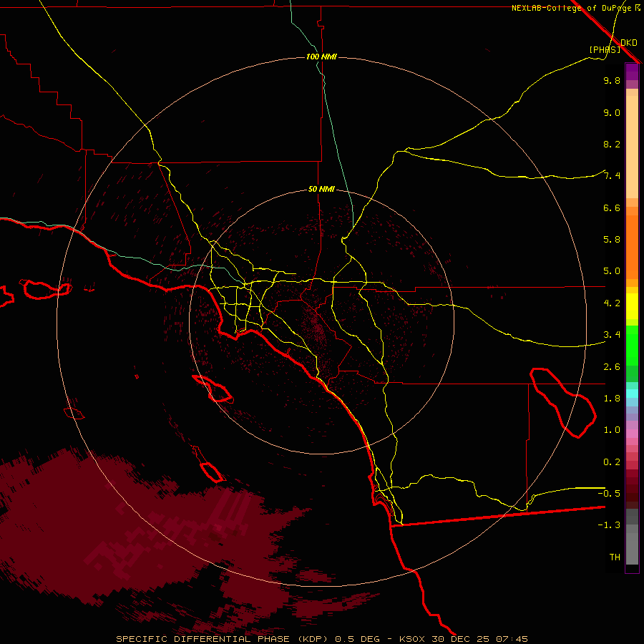644x644 pixels.
Task: Click the 6.6 scale value
Action: point(612,208)
